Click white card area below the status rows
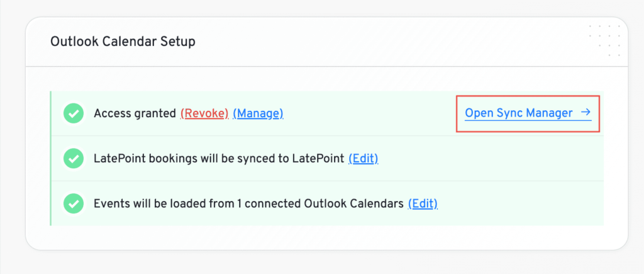The width and height of the screenshot is (644, 274). [x=327, y=237]
